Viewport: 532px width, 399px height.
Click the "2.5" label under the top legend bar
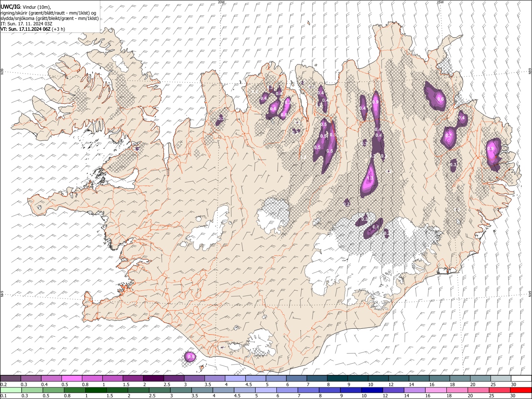tap(167, 384)
